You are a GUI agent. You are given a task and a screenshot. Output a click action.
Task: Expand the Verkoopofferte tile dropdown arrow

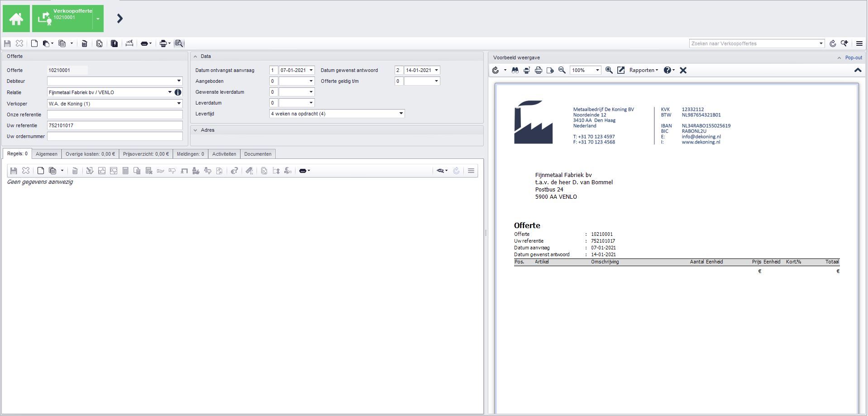(x=98, y=19)
